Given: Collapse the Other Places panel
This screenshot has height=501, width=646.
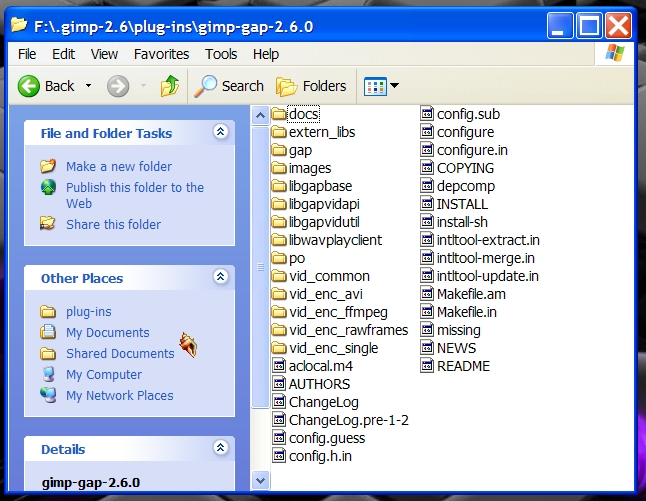Looking at the screenshot, I should (220, 276).
